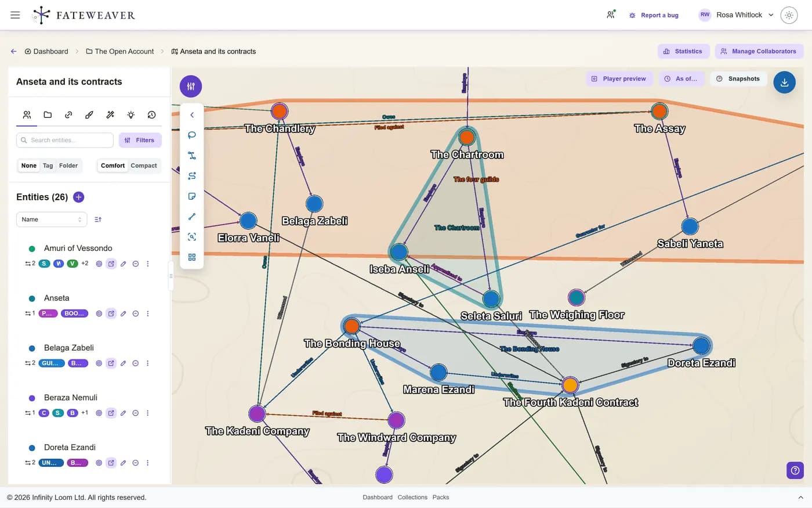Select the sticky note tool
Image resolution: width=812 pixels, height=508 pixels.
coord(192,196)
